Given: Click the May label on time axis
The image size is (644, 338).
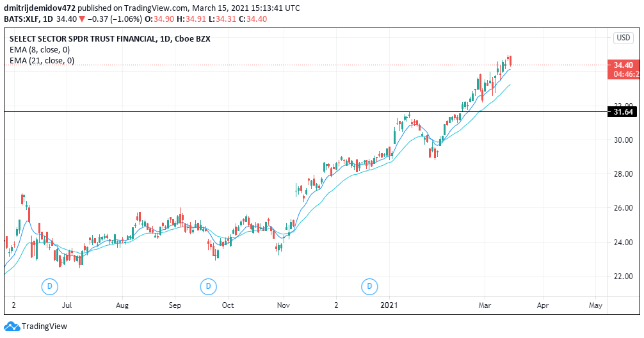Looking at the screenshot, I should click(x=595, y=305).
